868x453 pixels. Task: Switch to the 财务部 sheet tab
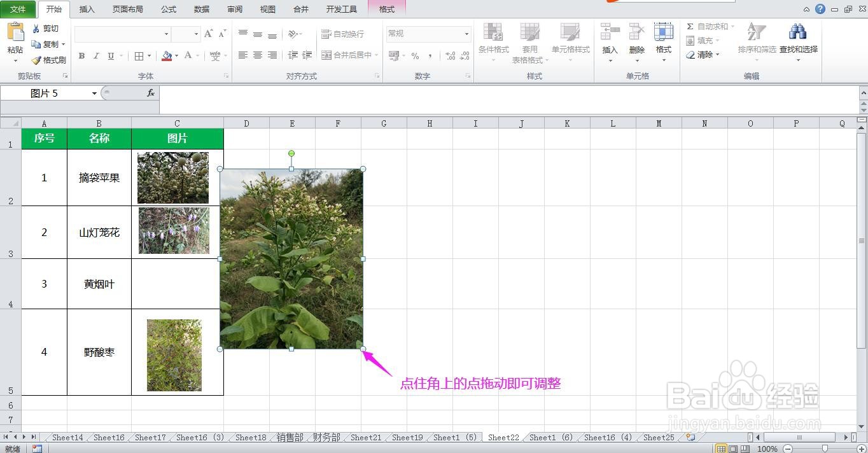[x=326, y=438]
